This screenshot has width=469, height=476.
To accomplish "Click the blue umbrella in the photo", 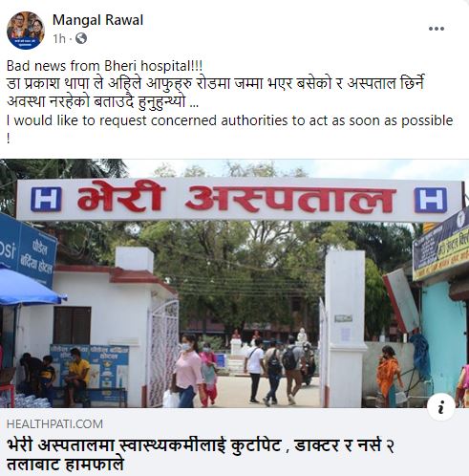I will tap(31, 287).
